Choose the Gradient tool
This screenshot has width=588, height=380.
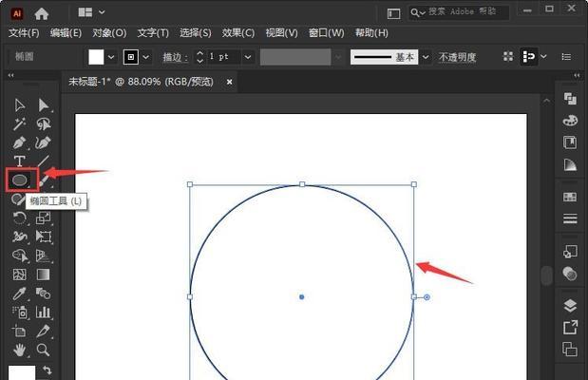pyautogui.click(x=44, y=275)
